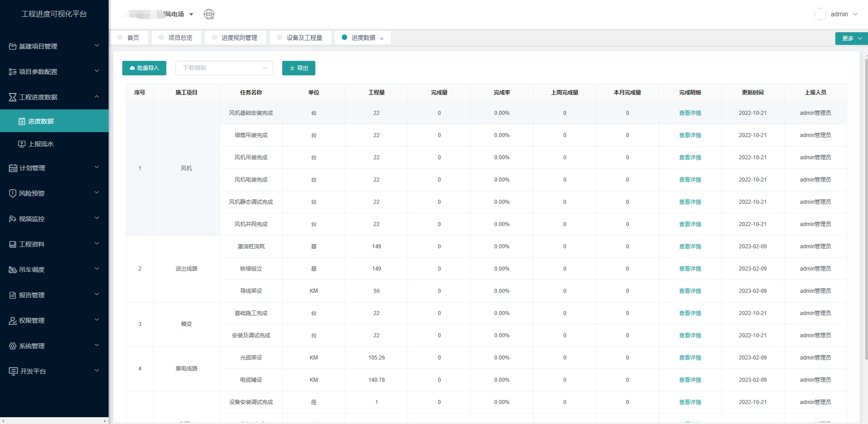Switch to the 项目总览 tab

coord(176,38)
